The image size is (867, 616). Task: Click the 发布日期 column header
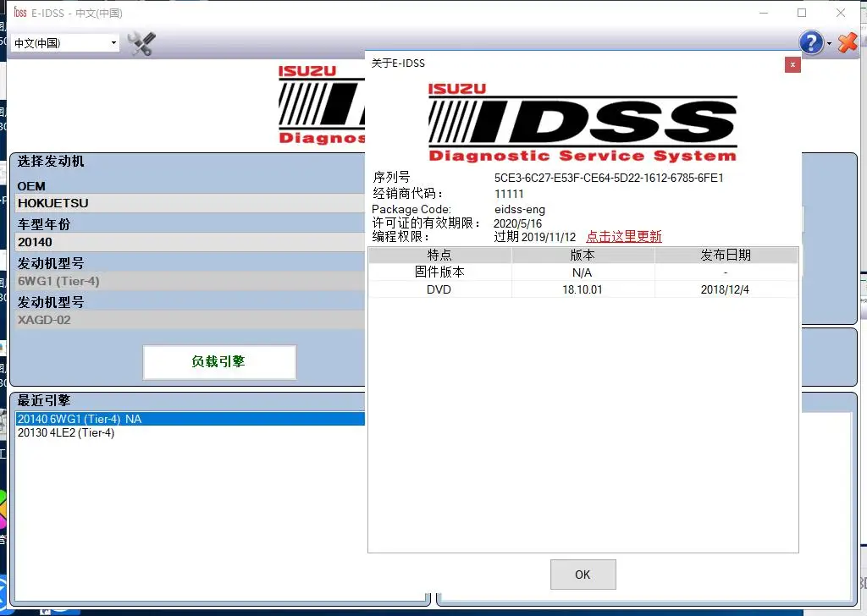[726, 255]
